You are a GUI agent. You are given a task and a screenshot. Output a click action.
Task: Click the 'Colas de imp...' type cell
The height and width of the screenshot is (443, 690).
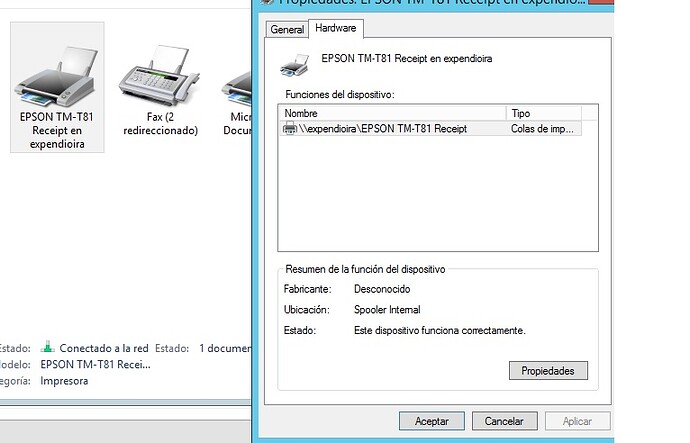click(x=542, y=129)
